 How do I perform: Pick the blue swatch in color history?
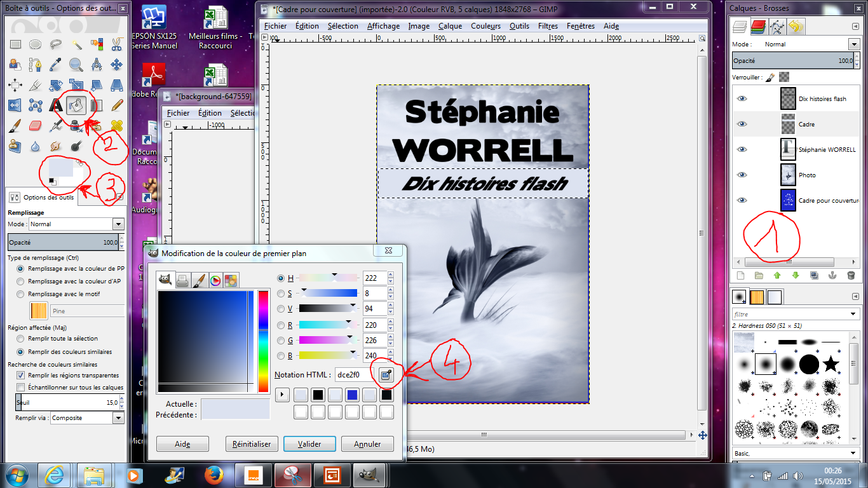pos(352,395)
